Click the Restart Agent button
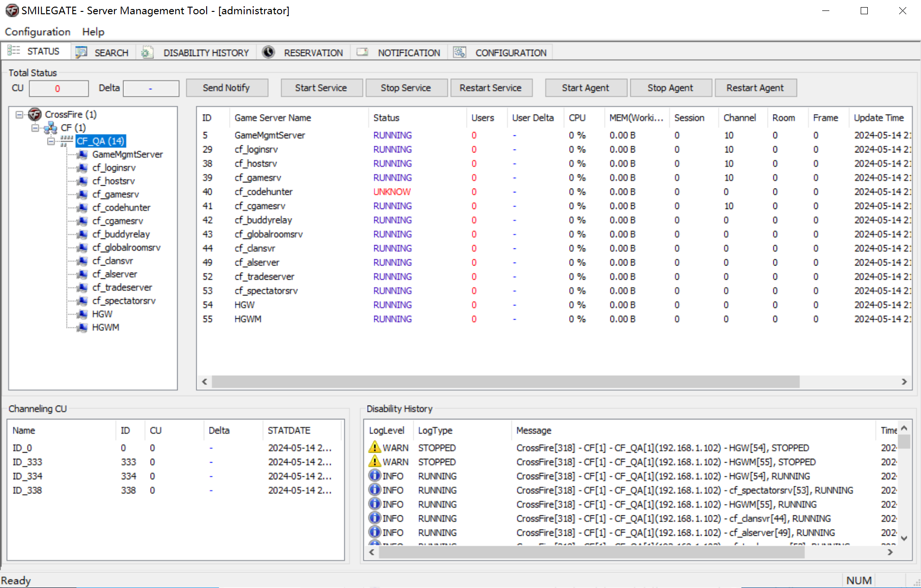The image size is (921, 588). [x=755, y=88]
